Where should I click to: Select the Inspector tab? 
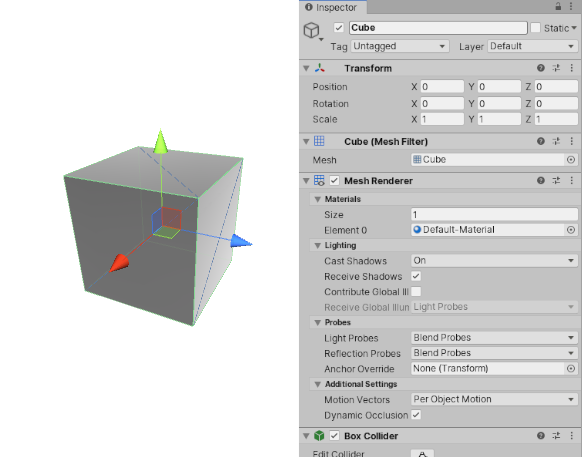pos(333,7)
